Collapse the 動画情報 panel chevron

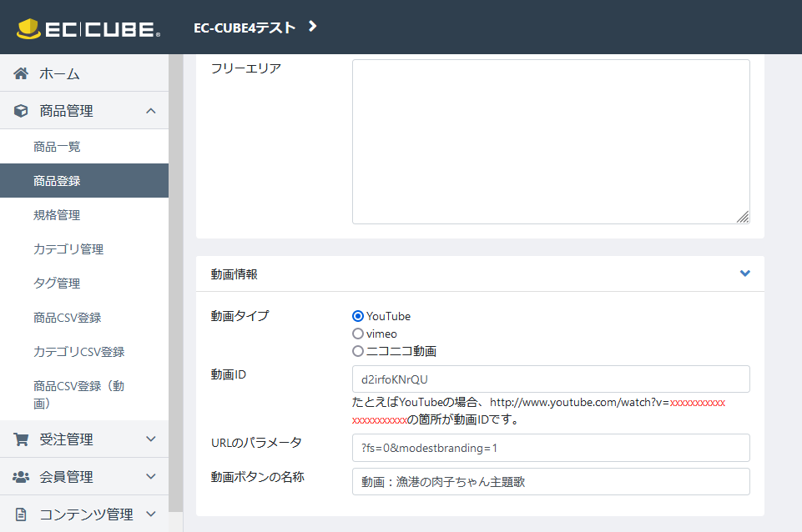coord(745,274)
